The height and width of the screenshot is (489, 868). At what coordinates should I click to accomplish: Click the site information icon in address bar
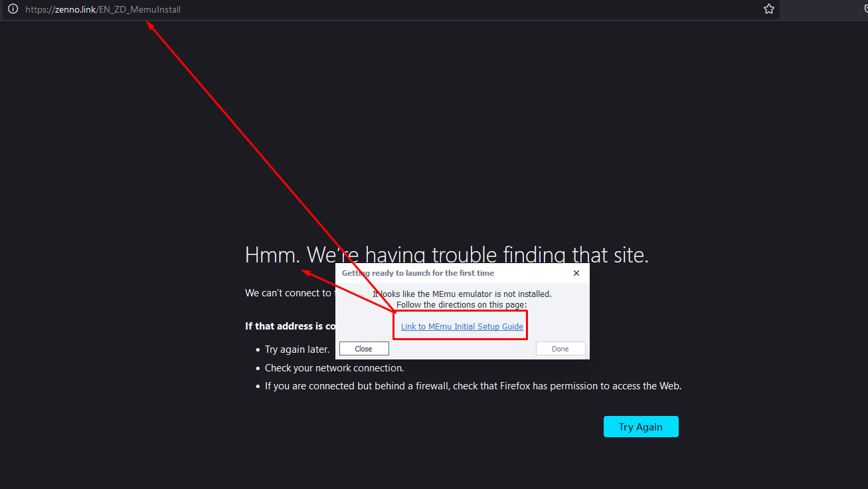pyautogui.click(x=13, y=9)
